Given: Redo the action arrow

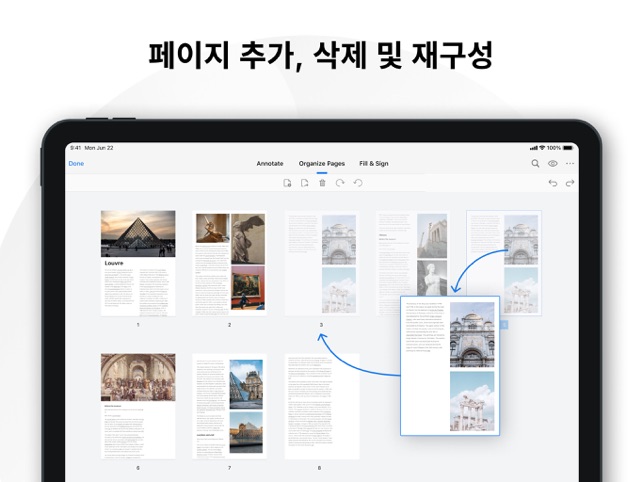Looking at the screenshot, I should pyautogui.click(x=570, y=183).
